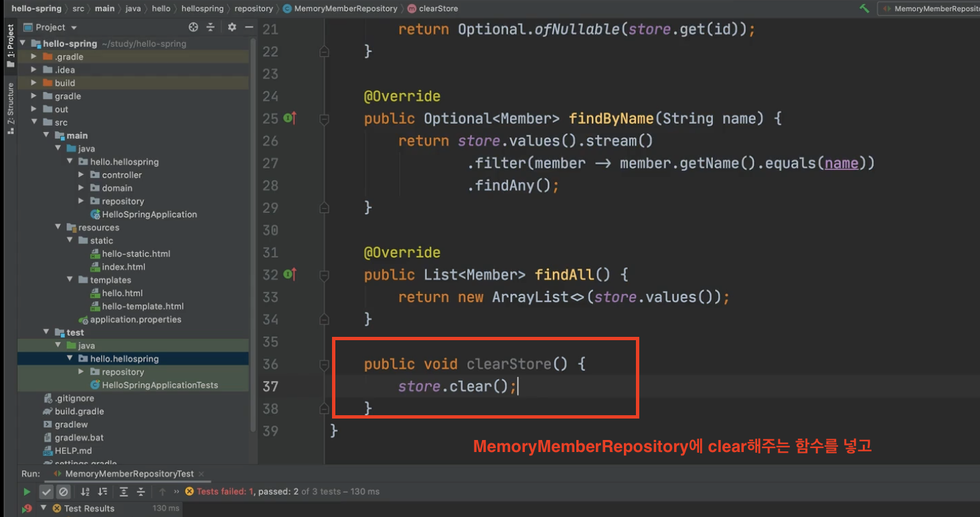Show more run toolbar actions chevron
The width and height of the screenshot is (980, 517).
[177, 492]
